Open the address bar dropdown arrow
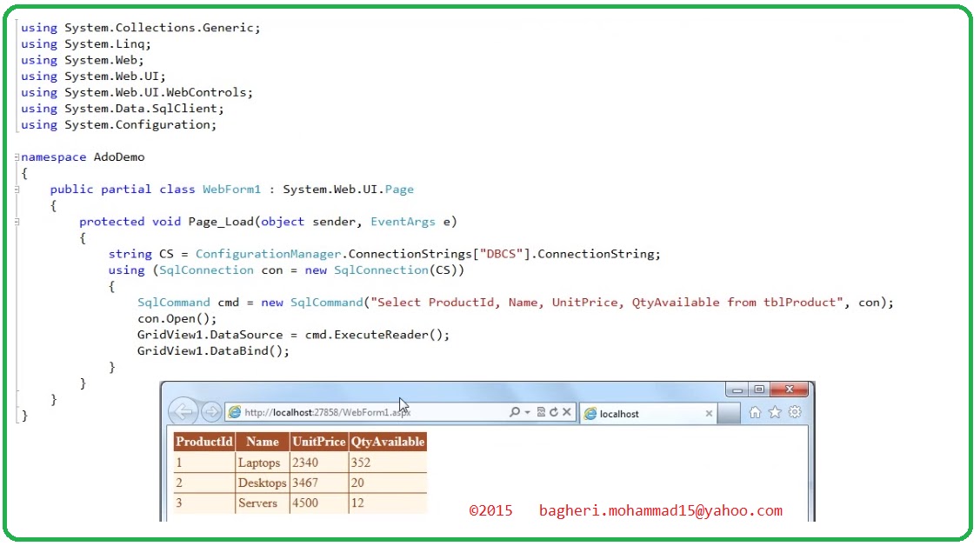This screenshot has height=546, width=980. coord(528,412)
